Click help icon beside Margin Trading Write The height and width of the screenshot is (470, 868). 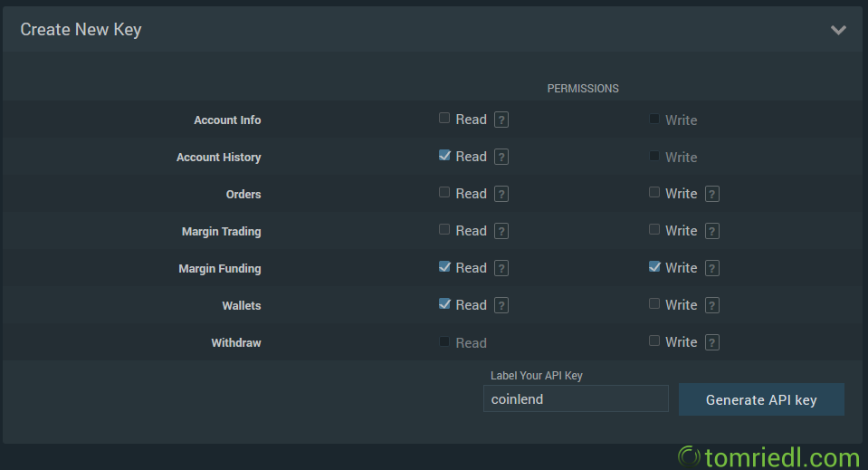tap(712, 231)
